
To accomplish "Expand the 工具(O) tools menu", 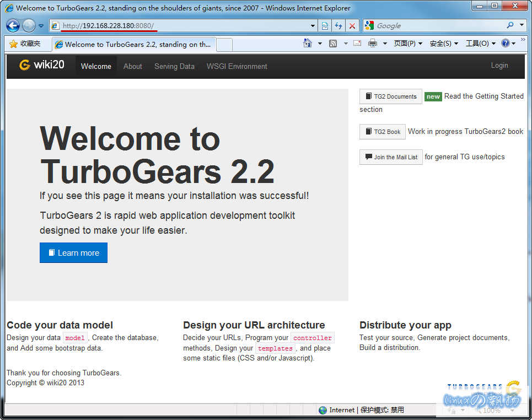I will pyautogui.click(x=480, y=44).
